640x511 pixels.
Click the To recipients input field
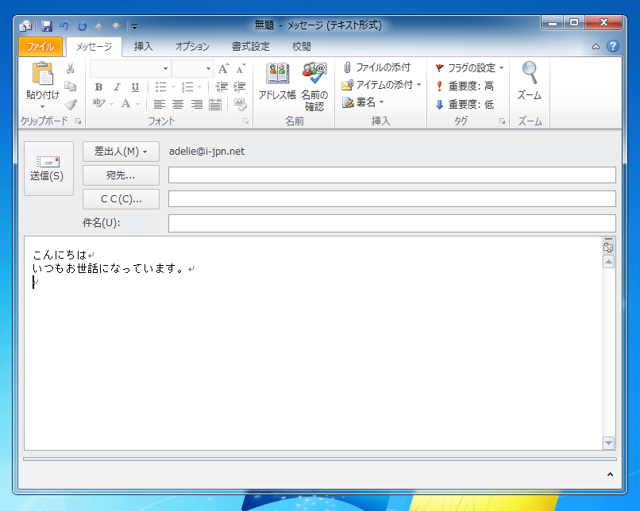click(x=392, y=175)
